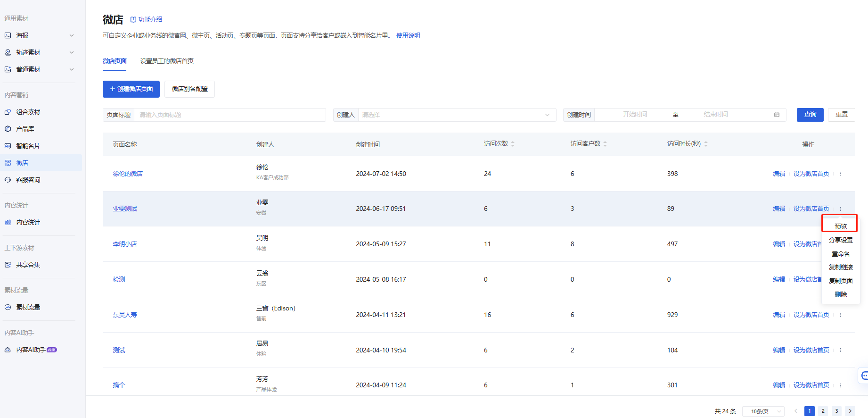Image resolution: width=868 pixels, height=418 pixels.
Task: Expand the 海报 sidebar group
Action: pyautogui.click(x=72, y=35)
